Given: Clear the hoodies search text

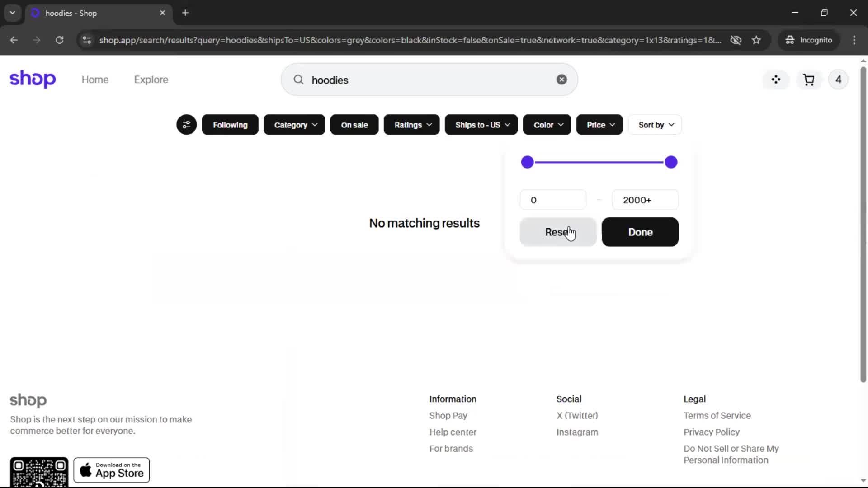Looking at the screenshot, I should [561, 80].
